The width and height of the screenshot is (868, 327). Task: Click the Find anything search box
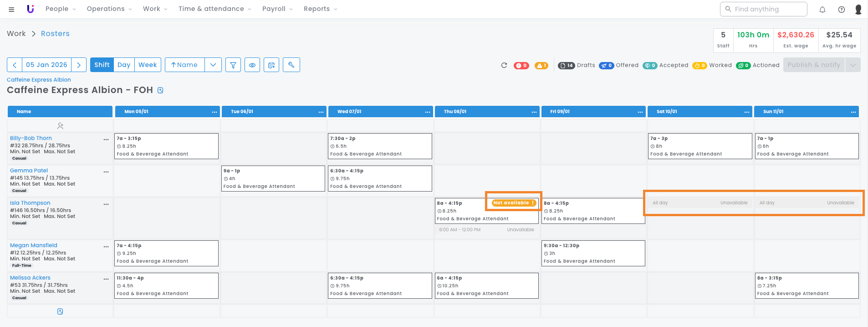pyautogui.click(x=763, y=9)
